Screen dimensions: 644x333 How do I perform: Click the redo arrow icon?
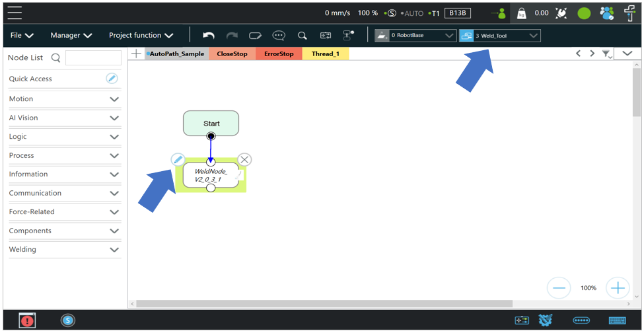pyautogui.click(x=232, y=36)
